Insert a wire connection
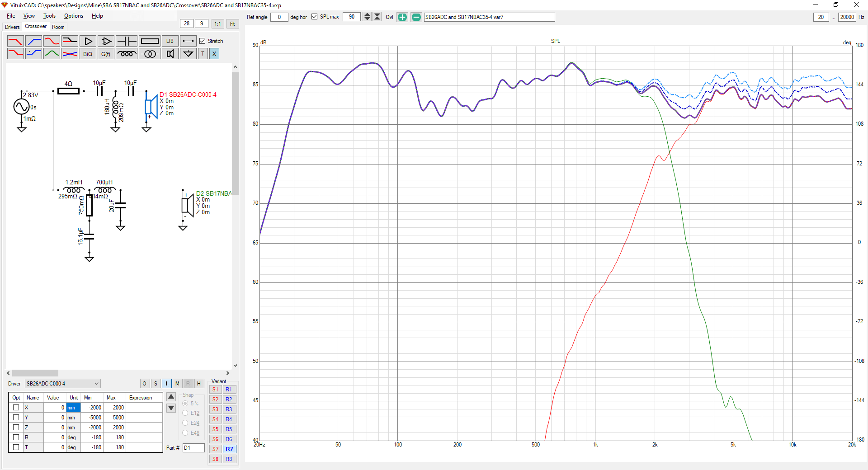This screenshot has width=868, height=470. (188, 41)
